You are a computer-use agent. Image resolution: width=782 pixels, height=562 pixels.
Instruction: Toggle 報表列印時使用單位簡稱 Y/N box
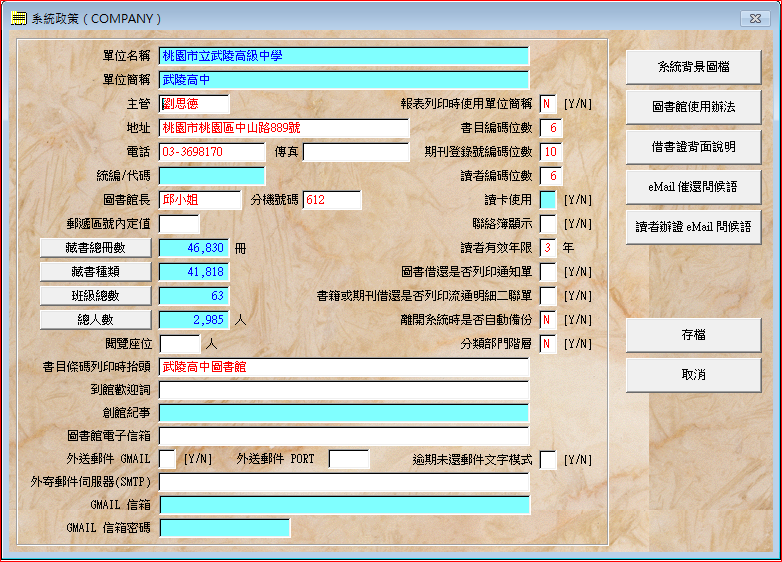pyautogui.click(x=548, y=104)
